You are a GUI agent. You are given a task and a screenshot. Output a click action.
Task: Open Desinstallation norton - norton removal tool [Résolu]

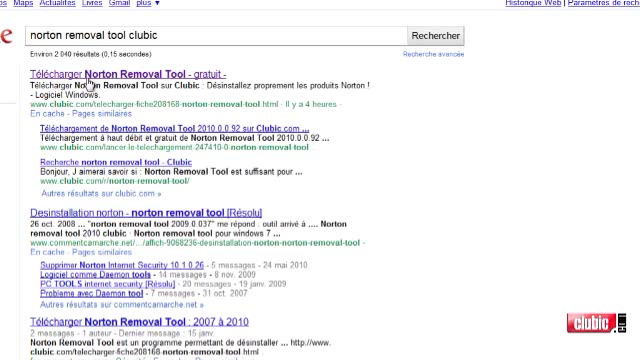pyautogui.click(x=146, y=213)
